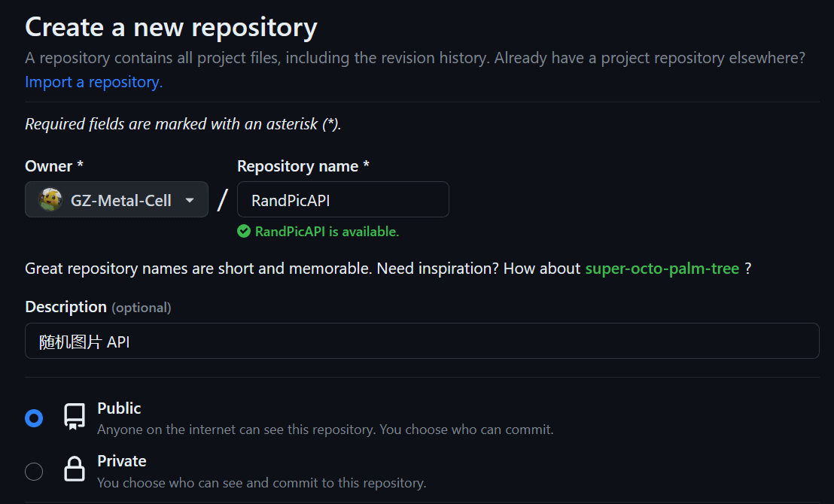
Task: Click the Owner dropdown caret arrow
Action: [x=190, y=200]
